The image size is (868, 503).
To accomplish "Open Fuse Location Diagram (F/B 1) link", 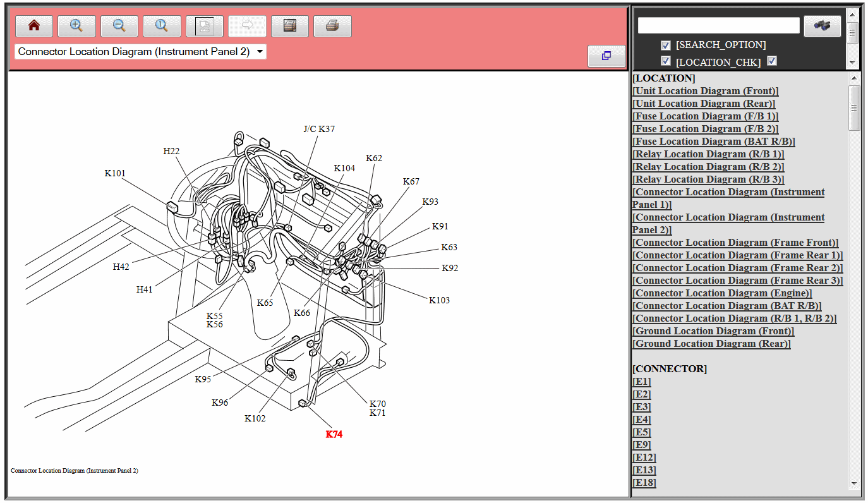I will click(x=705, y=116).
